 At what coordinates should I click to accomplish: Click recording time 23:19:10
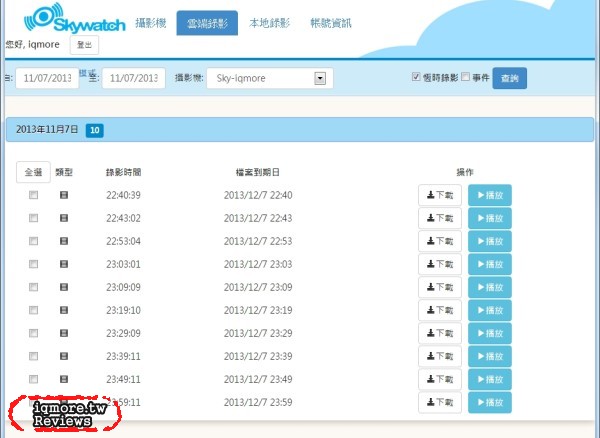(123, 310)
